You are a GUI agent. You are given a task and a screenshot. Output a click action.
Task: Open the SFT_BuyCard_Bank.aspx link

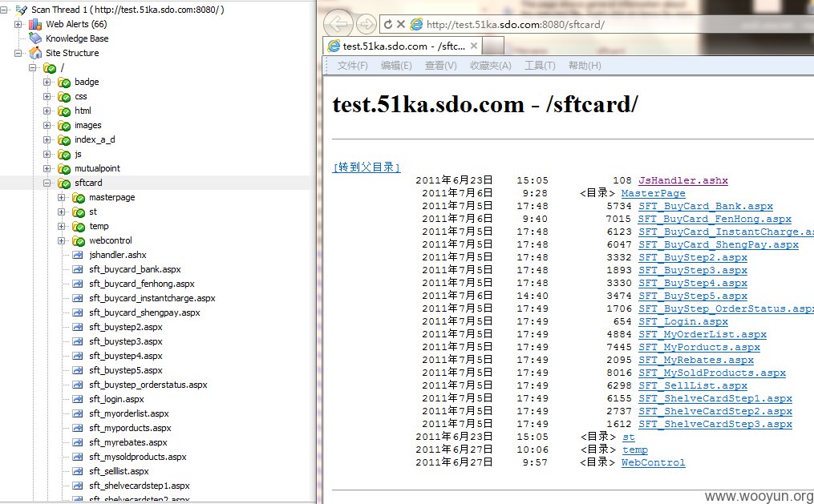[x=706, y=207]
